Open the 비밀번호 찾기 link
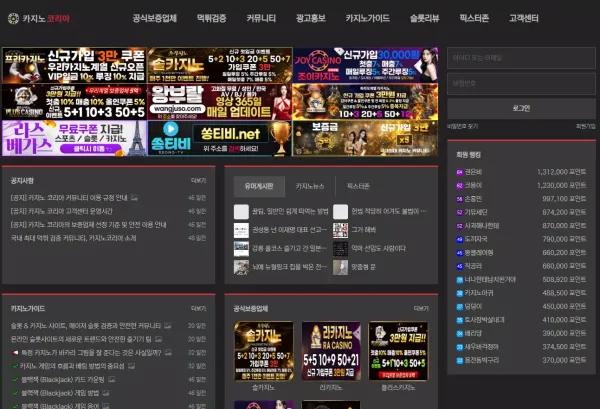Image resolution: width=600 pixels, height=409 pixels. [463, 126]
